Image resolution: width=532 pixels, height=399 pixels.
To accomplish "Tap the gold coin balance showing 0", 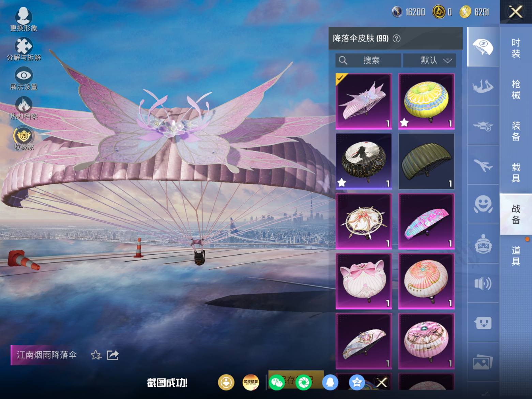I will (x=442, y=12).
